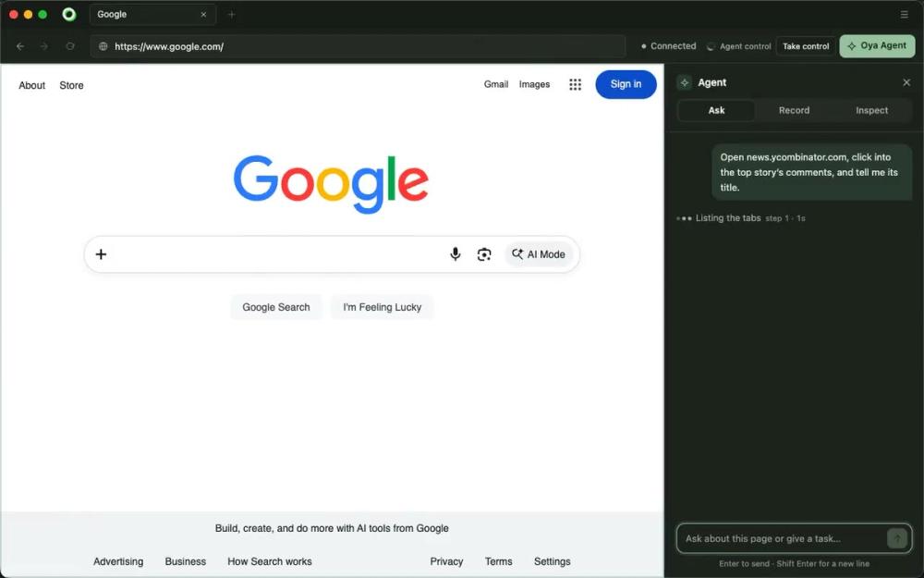
Task: Go back using the back arrow
Action: [20, 46]
